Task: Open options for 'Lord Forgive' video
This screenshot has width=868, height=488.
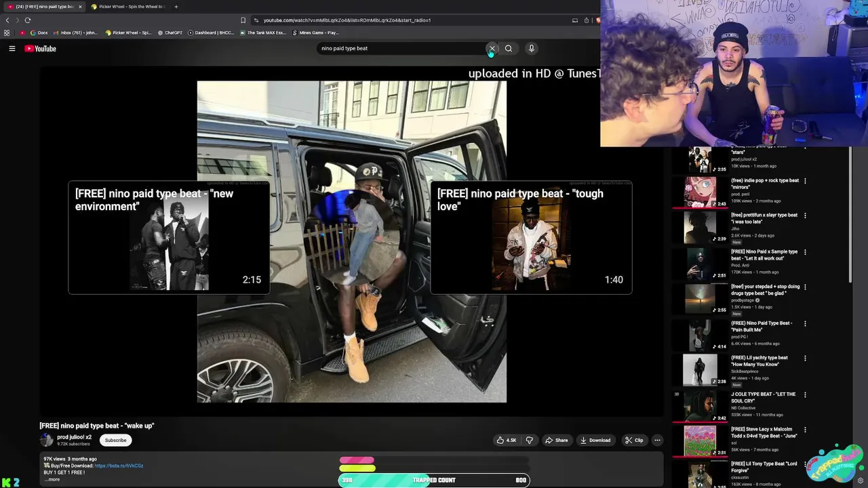Action: (x=805, y=464)
